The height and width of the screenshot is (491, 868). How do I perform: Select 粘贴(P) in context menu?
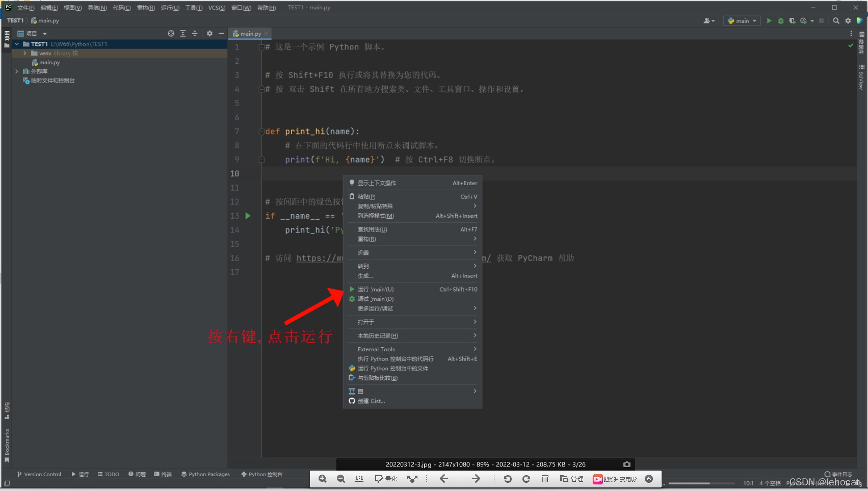pos(413,196)
